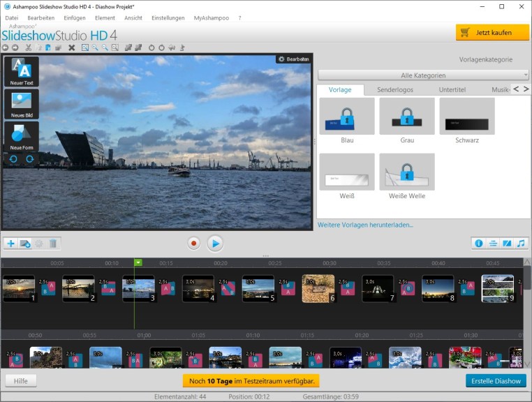Viewport: 532px width, 402px height.
Task: Click the blue plus add icon
Action: tap(10, 243)
